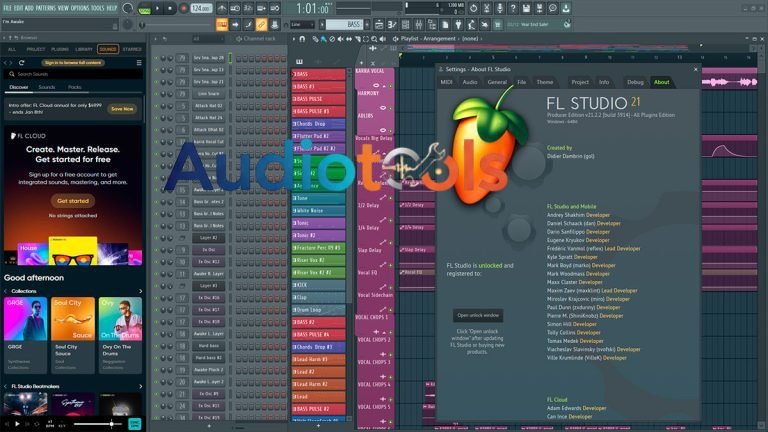Stop playback with the stop button
Screen dimensions: 768x432
(170, 8)
